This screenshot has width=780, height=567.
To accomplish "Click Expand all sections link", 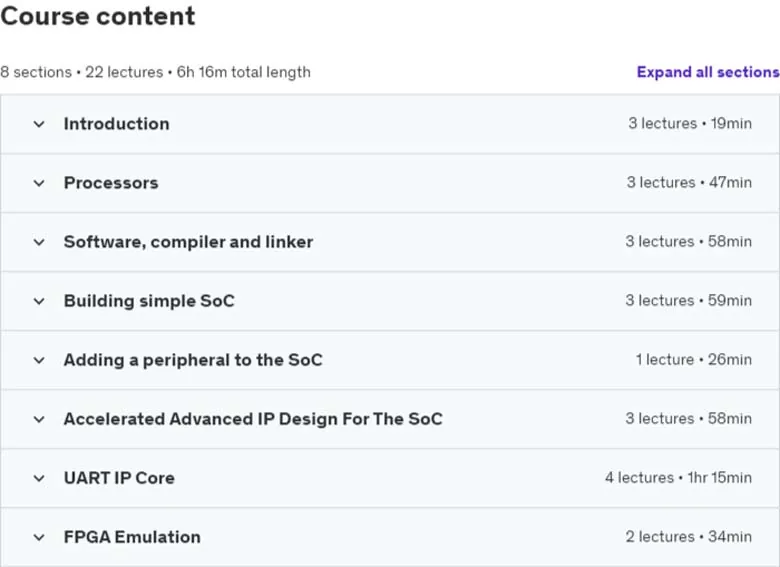I will (708, 72).
